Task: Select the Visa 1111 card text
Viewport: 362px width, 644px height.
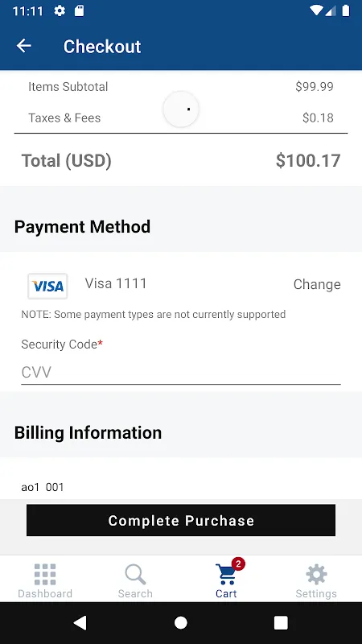Action: 116,283
